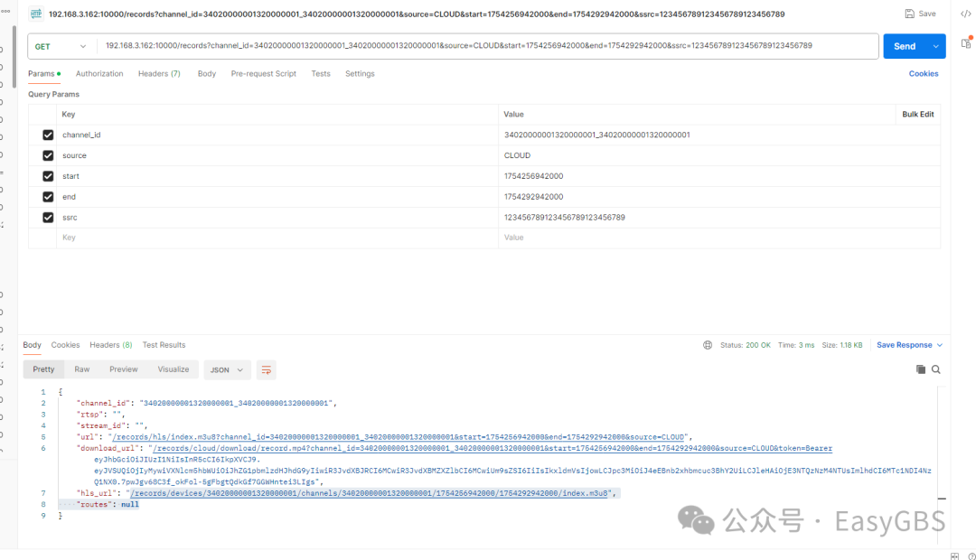Click the ssrc value 123456789123456789123456789
This screenshot has width=976, height=560.
pos(564,217)
